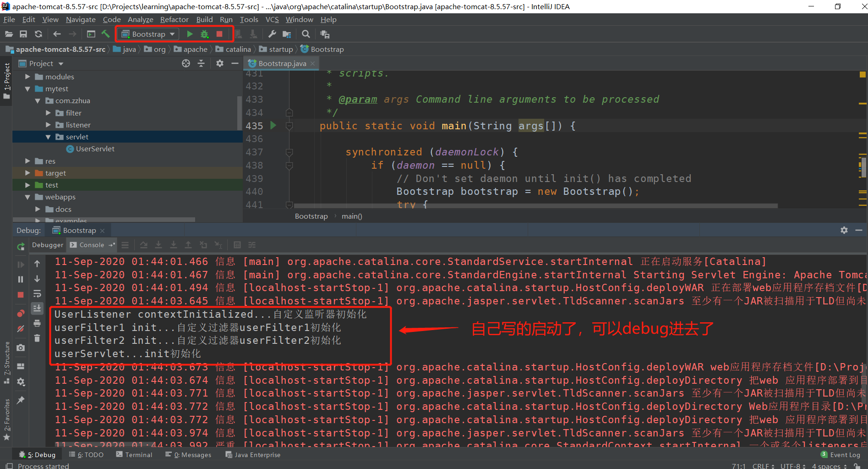868x469 pixels.
Task: Open Project panel gear settings
Action: [x=220, y=64]
